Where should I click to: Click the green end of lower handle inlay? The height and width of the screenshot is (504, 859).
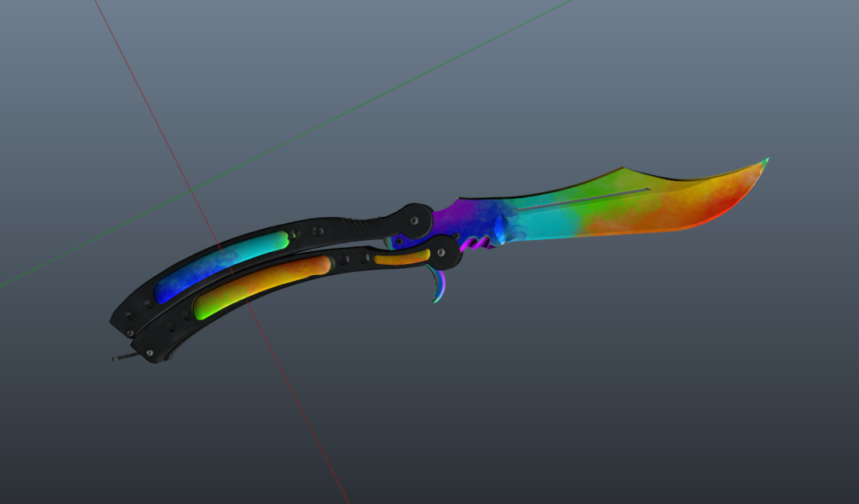click(x=203, y=310)
